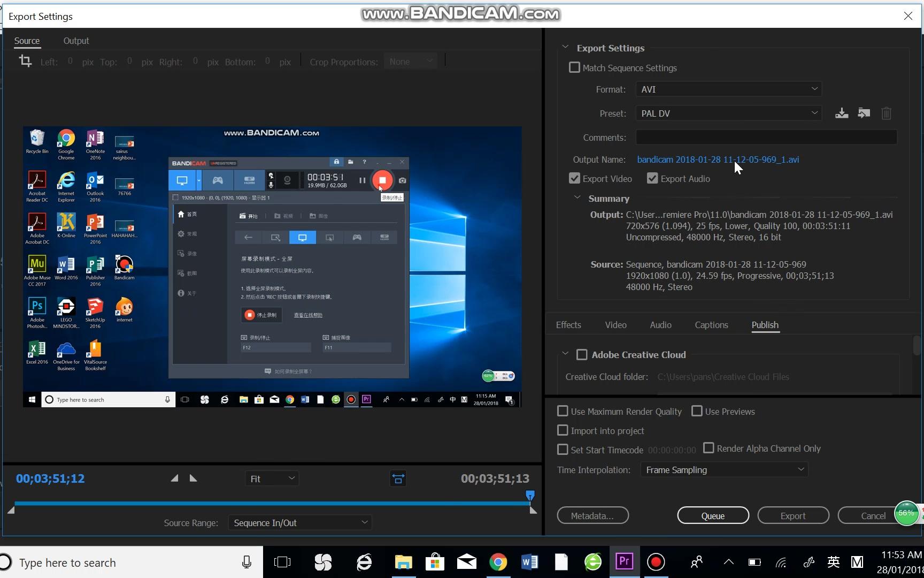
Task: Open the Crop Proportions dropdown
Action: (x=411, y=62)
